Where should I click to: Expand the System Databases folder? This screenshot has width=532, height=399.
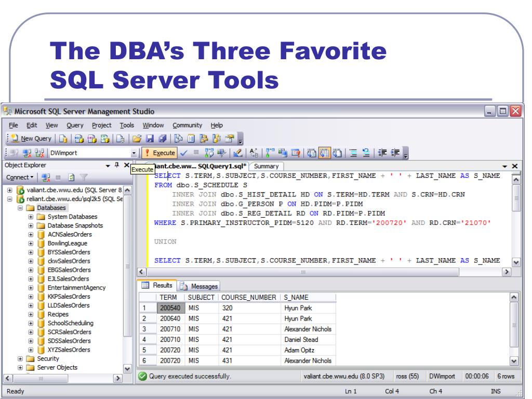pos(31,217)
